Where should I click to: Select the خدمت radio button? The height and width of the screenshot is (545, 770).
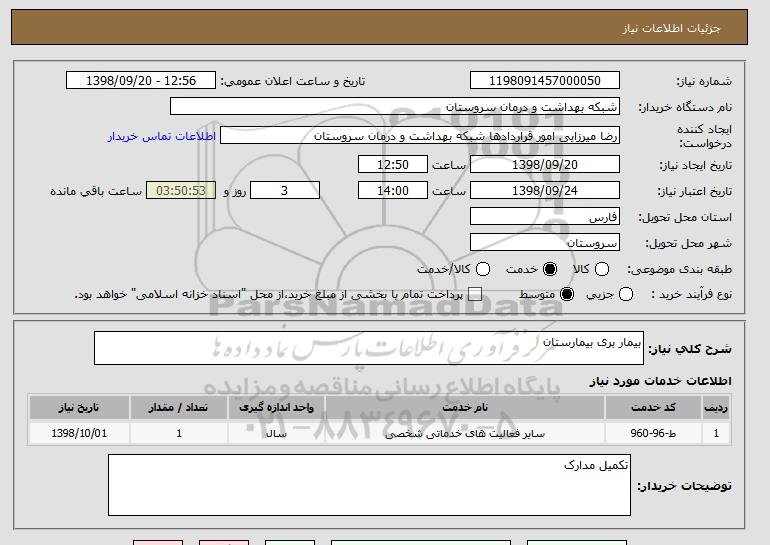550,269
